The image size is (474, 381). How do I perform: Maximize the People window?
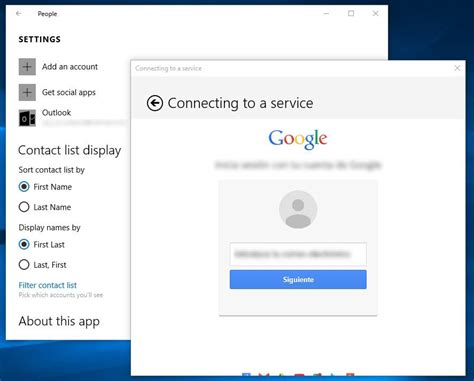click(351, 13)
